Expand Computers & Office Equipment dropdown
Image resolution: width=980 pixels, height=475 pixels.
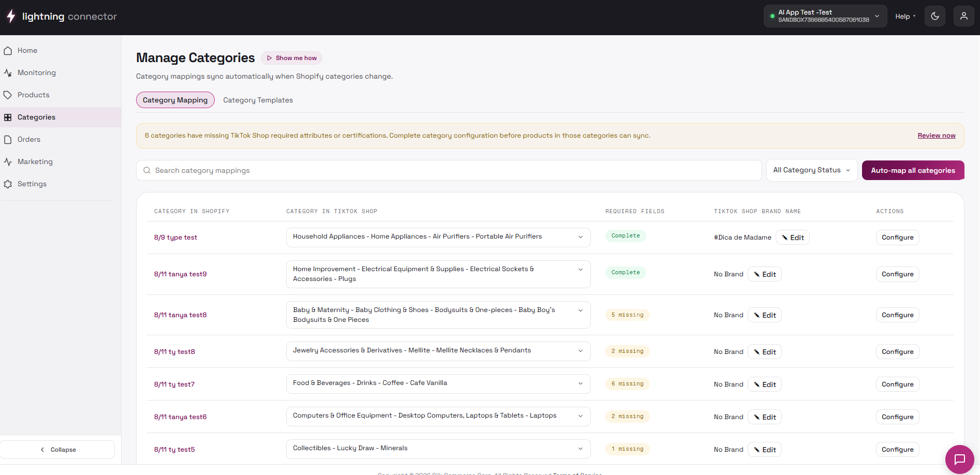(438, 416)
